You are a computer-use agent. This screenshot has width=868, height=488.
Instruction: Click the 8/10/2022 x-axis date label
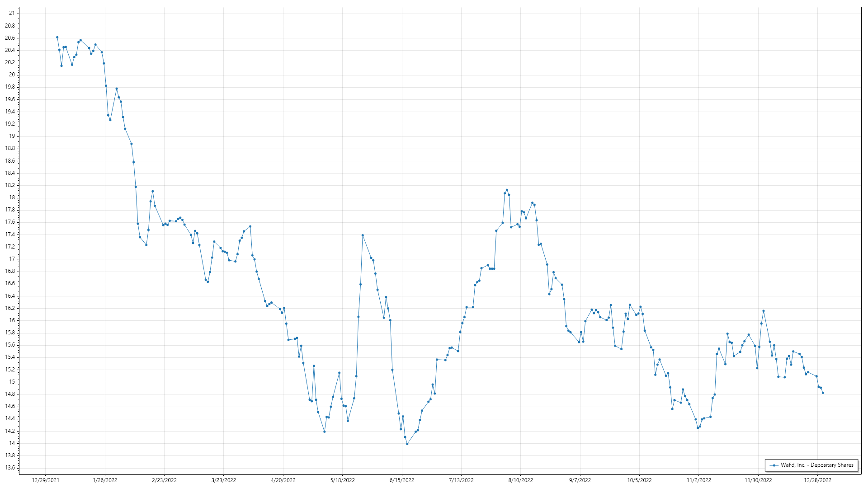[x=520, y=480]
